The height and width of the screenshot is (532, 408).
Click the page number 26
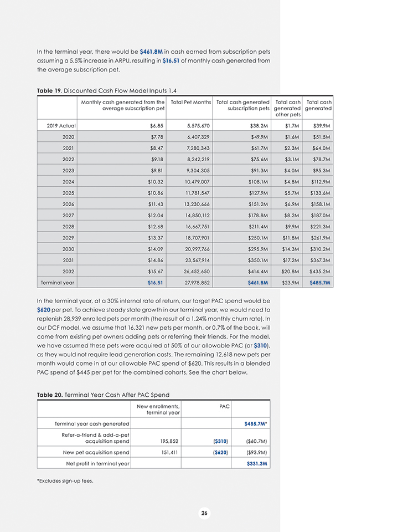tap(204, 513)
